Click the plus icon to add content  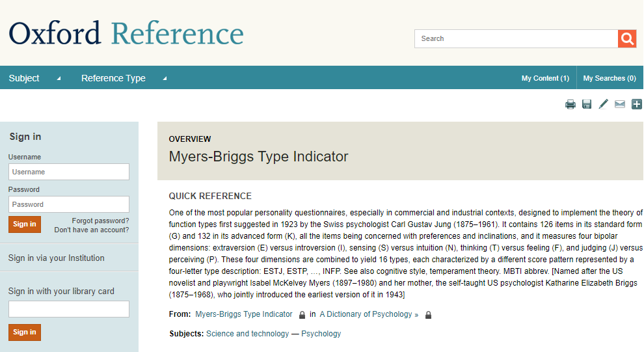pos(637,104)
